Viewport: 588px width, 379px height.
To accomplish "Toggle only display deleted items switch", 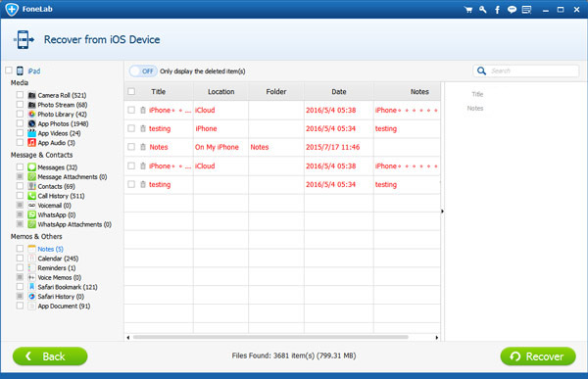I will (143, 71).
